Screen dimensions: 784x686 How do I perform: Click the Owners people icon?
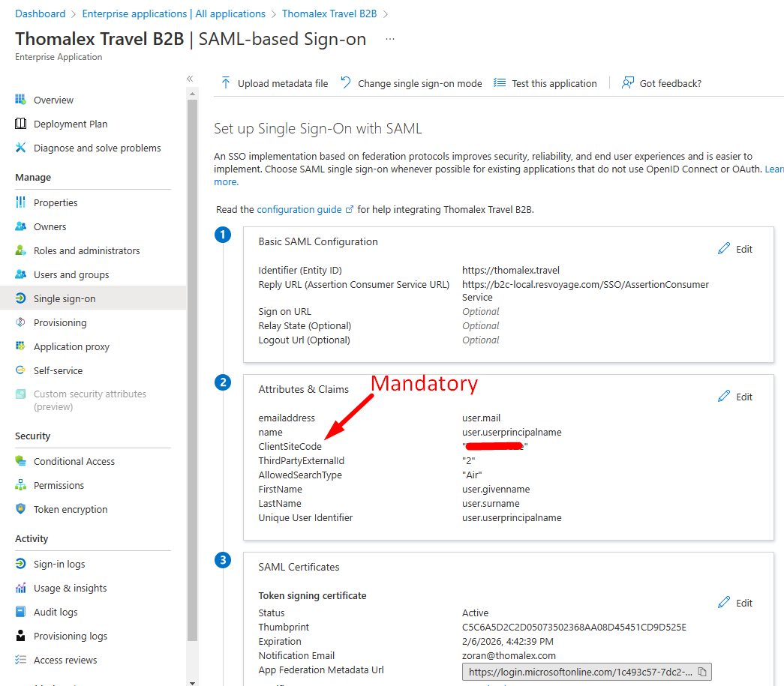pos(20,226)
